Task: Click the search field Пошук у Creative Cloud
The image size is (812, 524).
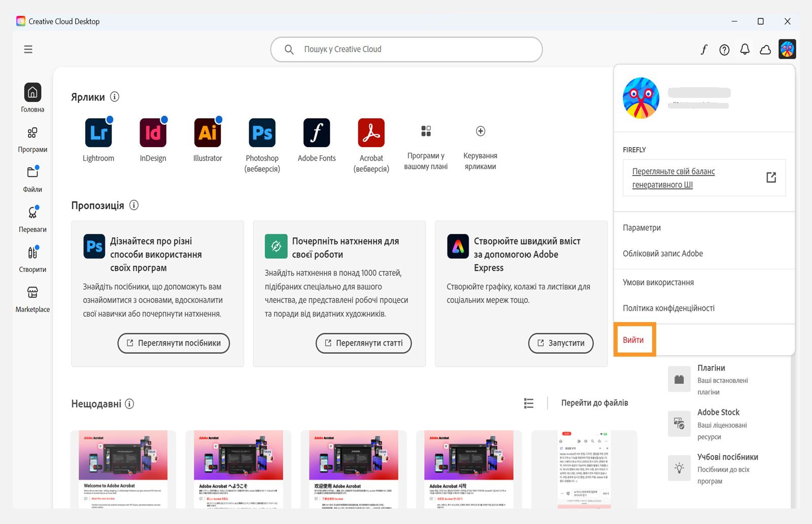Action: 407,49
